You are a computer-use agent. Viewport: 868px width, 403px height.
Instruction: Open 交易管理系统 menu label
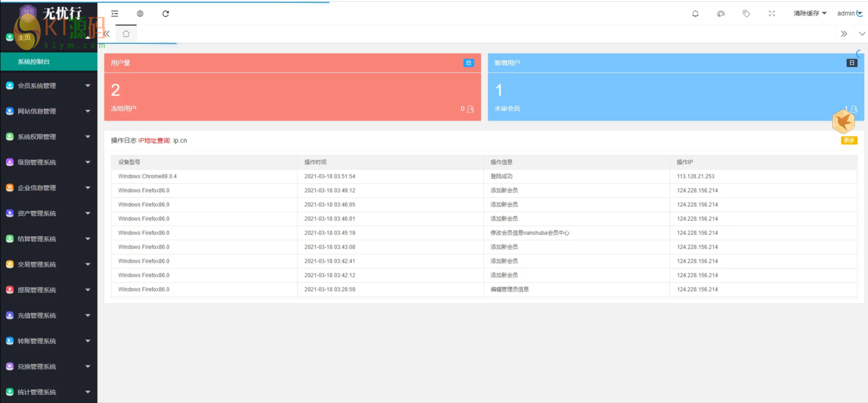(x=37, y=265)
